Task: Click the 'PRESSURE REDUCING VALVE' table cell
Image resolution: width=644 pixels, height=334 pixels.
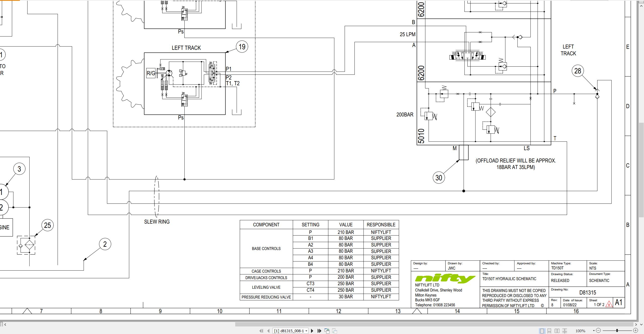Action: tap(266, 297)
